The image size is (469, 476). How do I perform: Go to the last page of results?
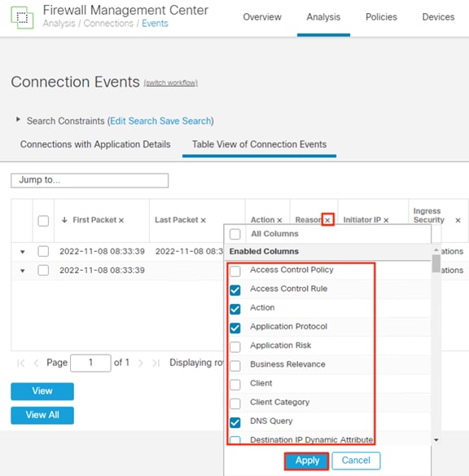click(x=156, y=363)
